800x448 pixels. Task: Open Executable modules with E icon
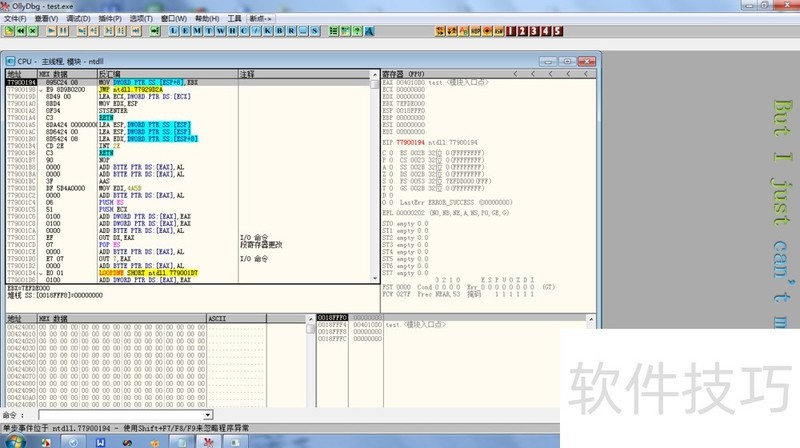coord(185,31)
